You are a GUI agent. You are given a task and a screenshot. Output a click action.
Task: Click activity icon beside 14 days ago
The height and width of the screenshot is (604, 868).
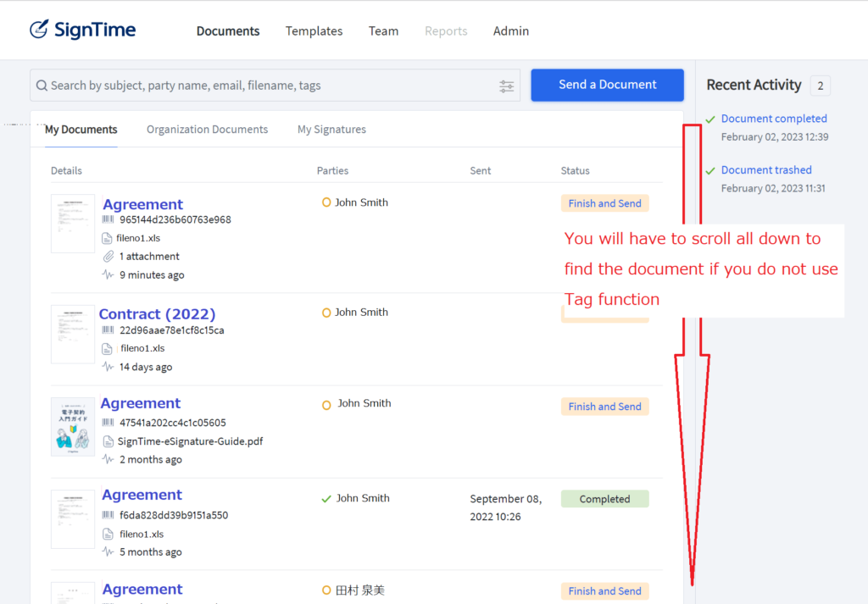pos(108,367)
